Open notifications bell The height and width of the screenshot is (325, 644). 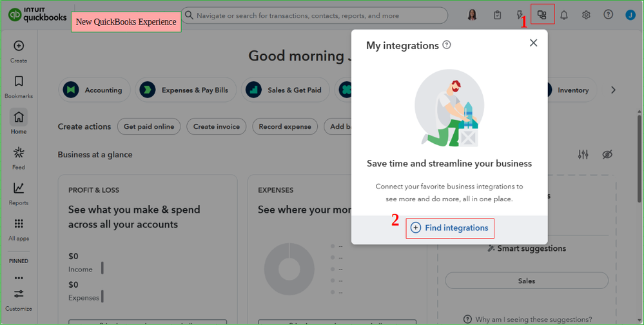(x=564, y=15)
